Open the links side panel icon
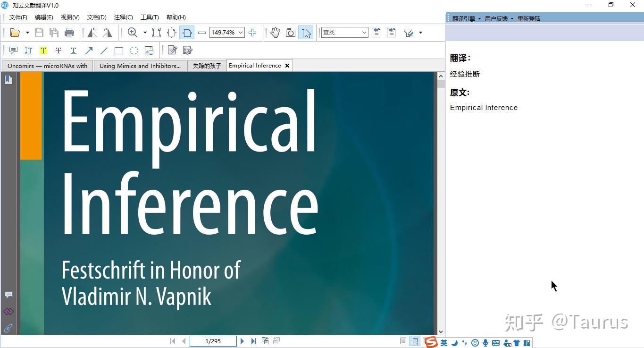 tap(8, 311)
